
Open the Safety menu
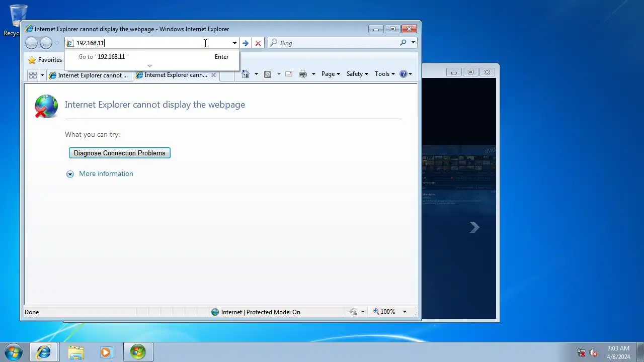coord(357,74)
